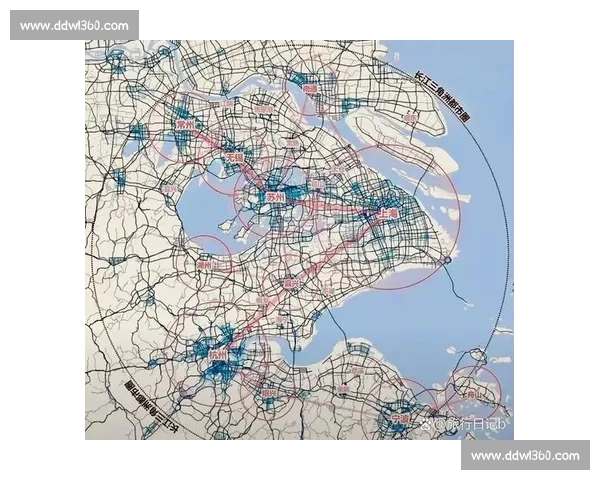Select the 苏州 city marker
This screenshot has width=600, height=480.
(x=275, y=198)
